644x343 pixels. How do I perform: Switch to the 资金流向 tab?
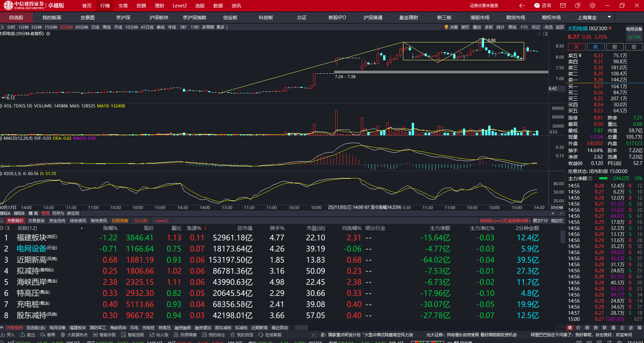click(x=57, y=221)
